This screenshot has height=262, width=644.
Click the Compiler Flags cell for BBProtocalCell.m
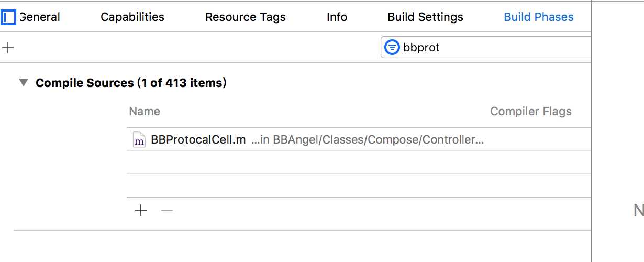(x=539, y=140)
